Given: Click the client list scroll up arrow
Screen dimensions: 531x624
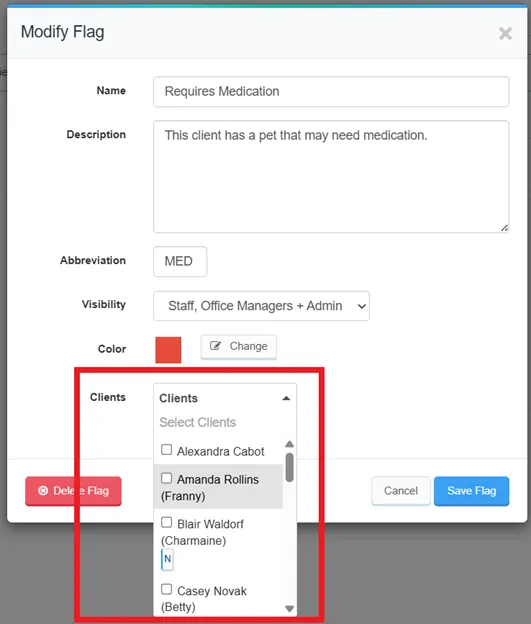Looking at the screenshot, I should coord(289,444).
